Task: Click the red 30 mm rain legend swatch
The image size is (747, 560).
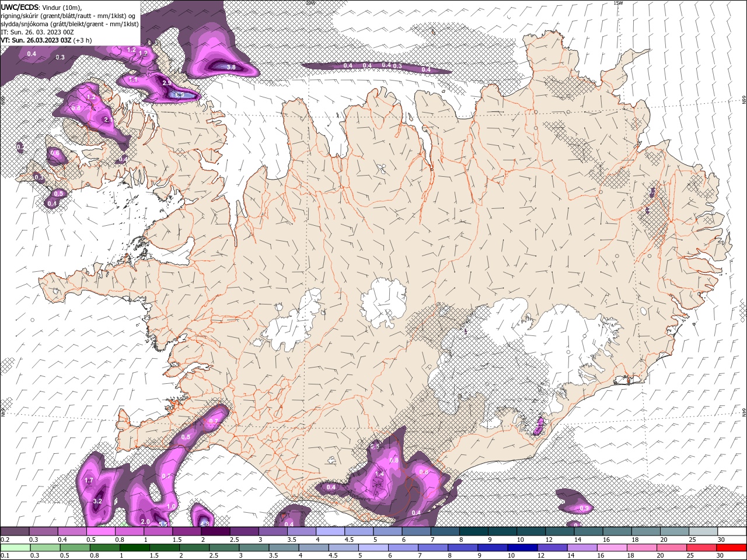Action: (x=731, y=548)
